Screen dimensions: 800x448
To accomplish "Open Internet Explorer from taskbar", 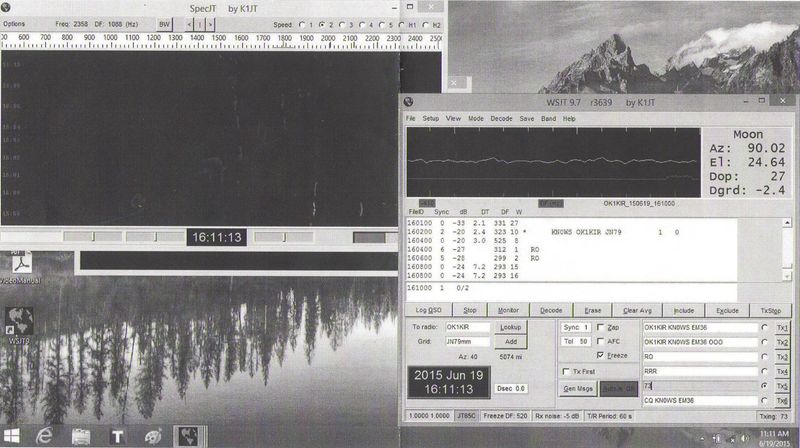I will (45, 436).
